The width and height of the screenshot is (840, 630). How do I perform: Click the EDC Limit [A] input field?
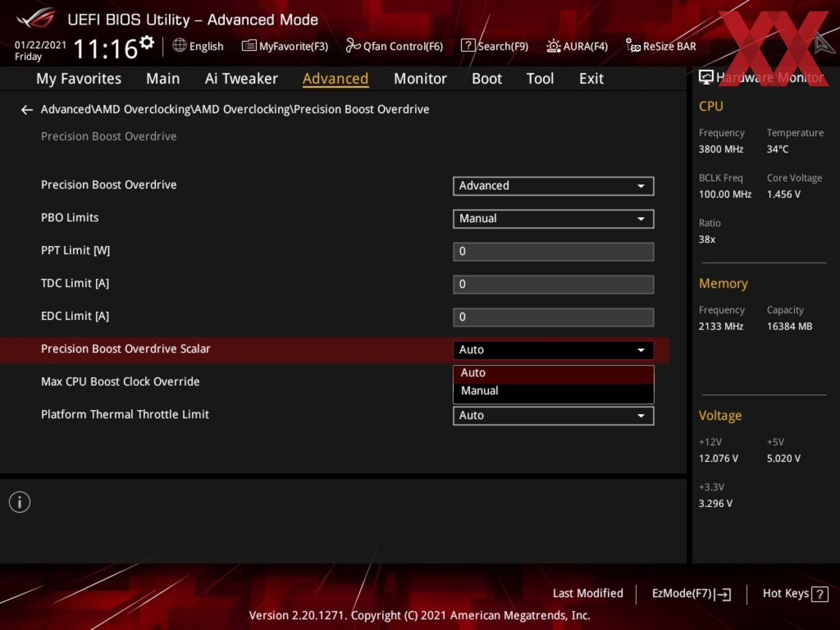(553, 317)
